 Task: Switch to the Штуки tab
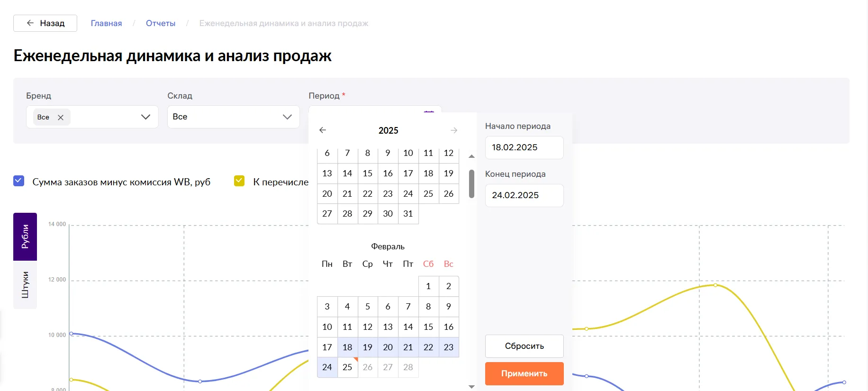coord(25,284)
